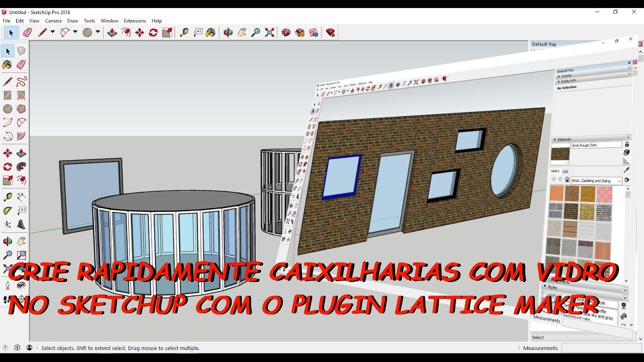
Task: Activate Push/Pull in the Getting Started toolbar
Action: (112, 33)
